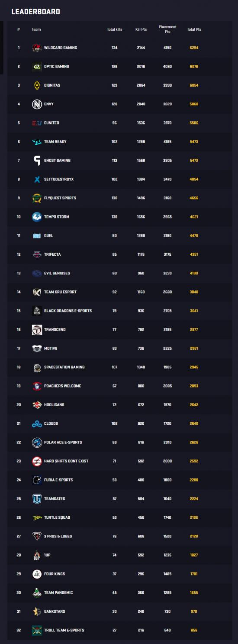Image resolution: width=238 pixels, height=644 pixels.
Task: Click the Spacestation Gaming logo
Action: (x=37, y=367)
